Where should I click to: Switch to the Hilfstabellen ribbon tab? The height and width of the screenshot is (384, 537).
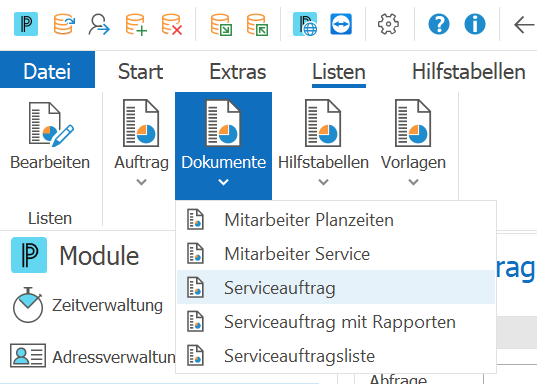[x=469, y=72]
